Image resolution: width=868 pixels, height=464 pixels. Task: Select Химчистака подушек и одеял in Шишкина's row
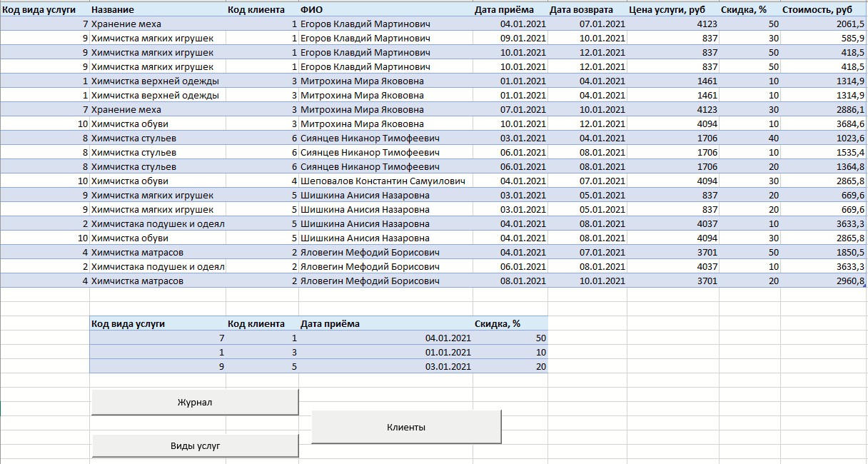(x=158, y=224)
